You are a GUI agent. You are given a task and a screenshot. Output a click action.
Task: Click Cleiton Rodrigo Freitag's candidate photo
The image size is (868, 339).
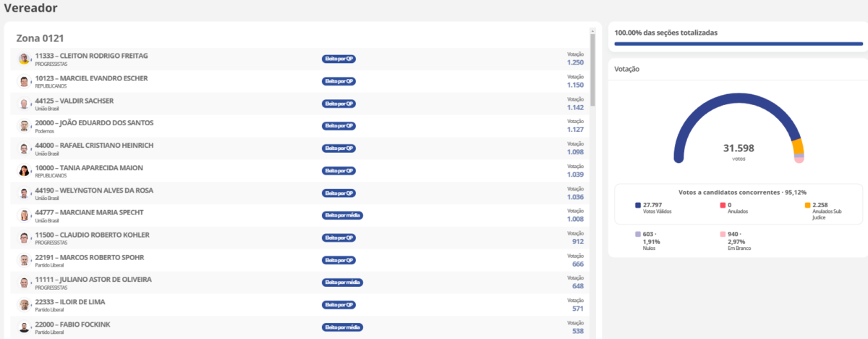(x=24, y=59)
